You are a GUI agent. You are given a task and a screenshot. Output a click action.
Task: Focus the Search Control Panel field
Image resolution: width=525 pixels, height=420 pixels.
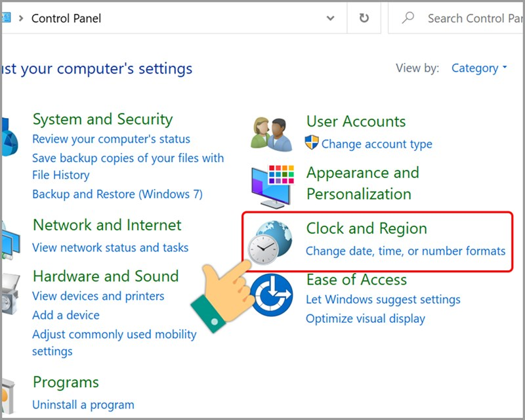(x=474, y=18)
